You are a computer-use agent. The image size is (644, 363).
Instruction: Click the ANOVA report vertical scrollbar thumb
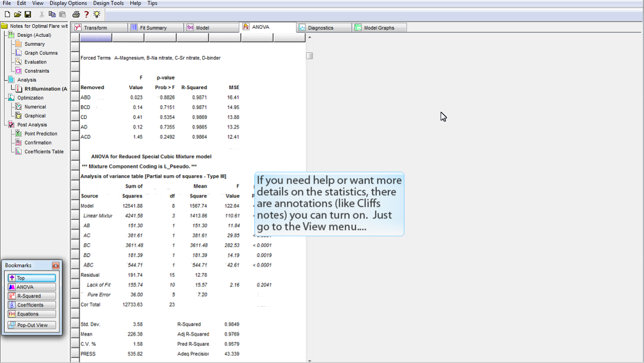(309, 56)
